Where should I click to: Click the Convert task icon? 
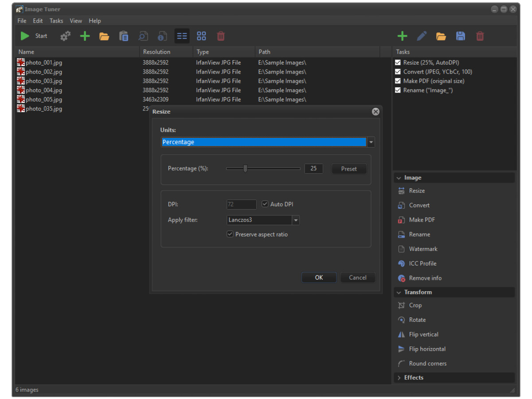click(x=402, y=205)
